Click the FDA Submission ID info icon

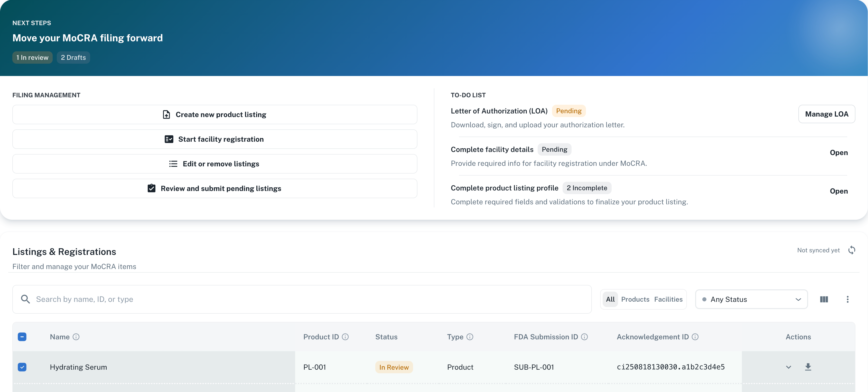pos(584,337)
